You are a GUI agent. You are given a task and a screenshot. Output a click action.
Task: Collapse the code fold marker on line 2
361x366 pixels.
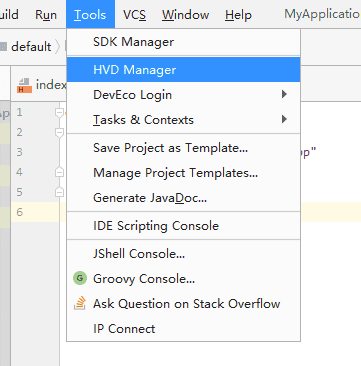(x=59, y=133)
